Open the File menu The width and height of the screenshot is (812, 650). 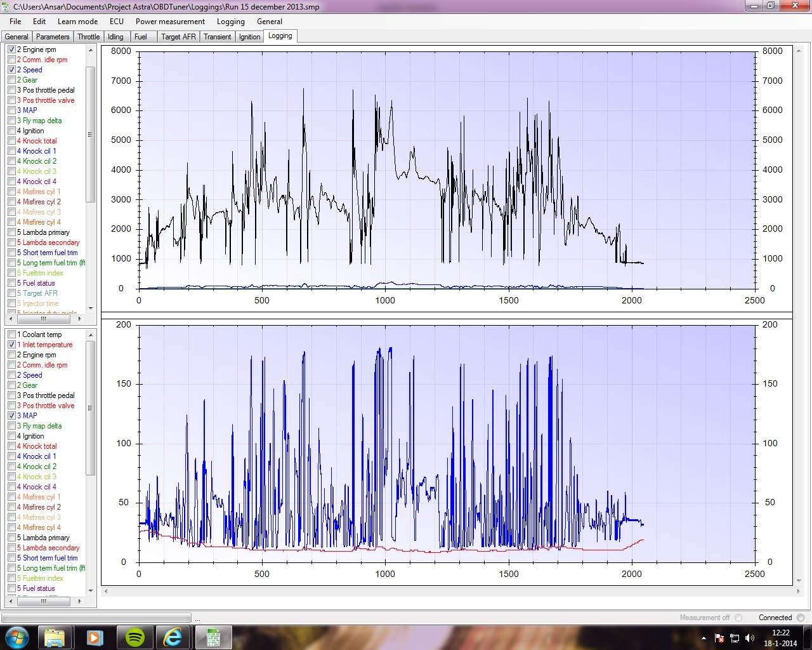(x=15, y=21)
